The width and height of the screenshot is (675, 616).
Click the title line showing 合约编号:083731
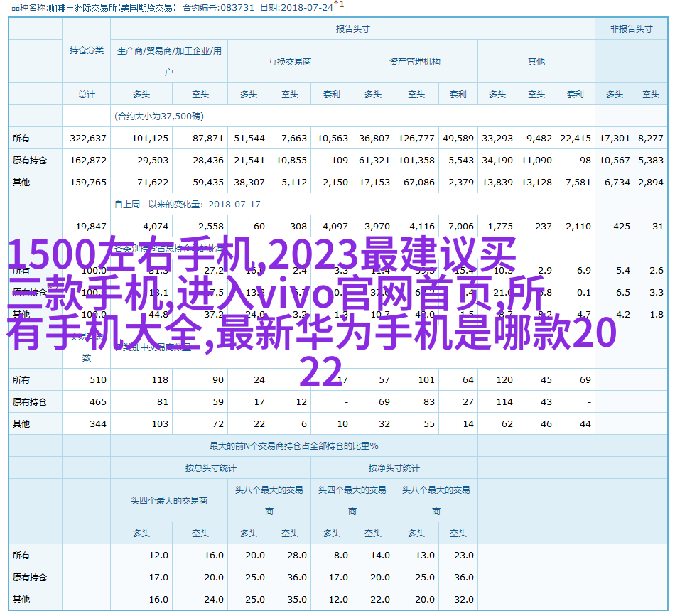pos(219,7)
